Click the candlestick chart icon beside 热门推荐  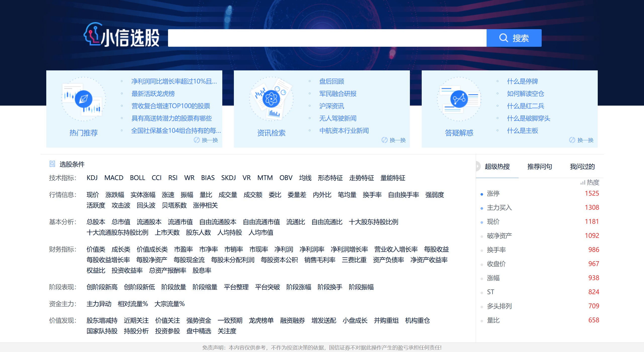[x=84, y=99]
